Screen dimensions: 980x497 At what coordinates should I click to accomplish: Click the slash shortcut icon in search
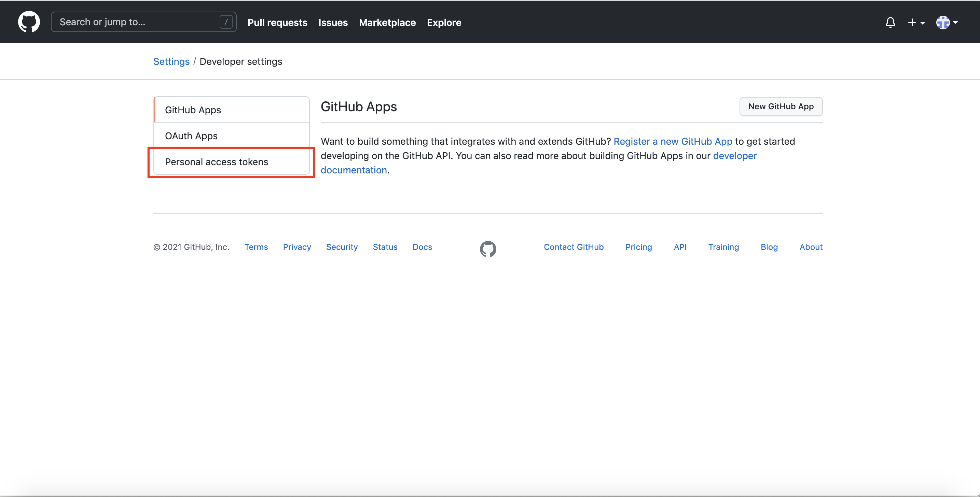pos(226,22)
